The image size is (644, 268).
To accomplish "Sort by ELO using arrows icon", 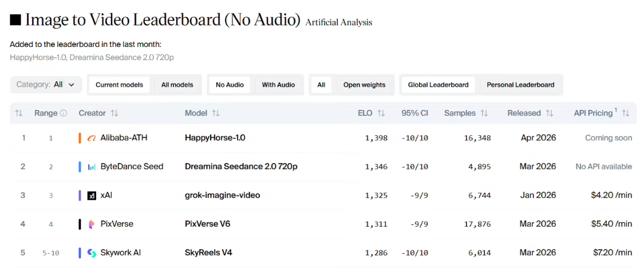I will tap(381, 113).
